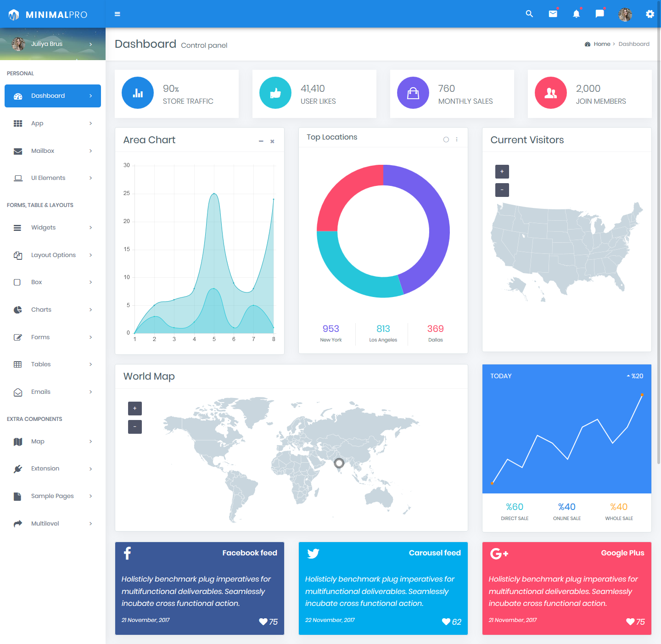Click the Juliya Brus sidebar avatar
Image resolution: width=661 pixels, height=644 pixels.
18,44
